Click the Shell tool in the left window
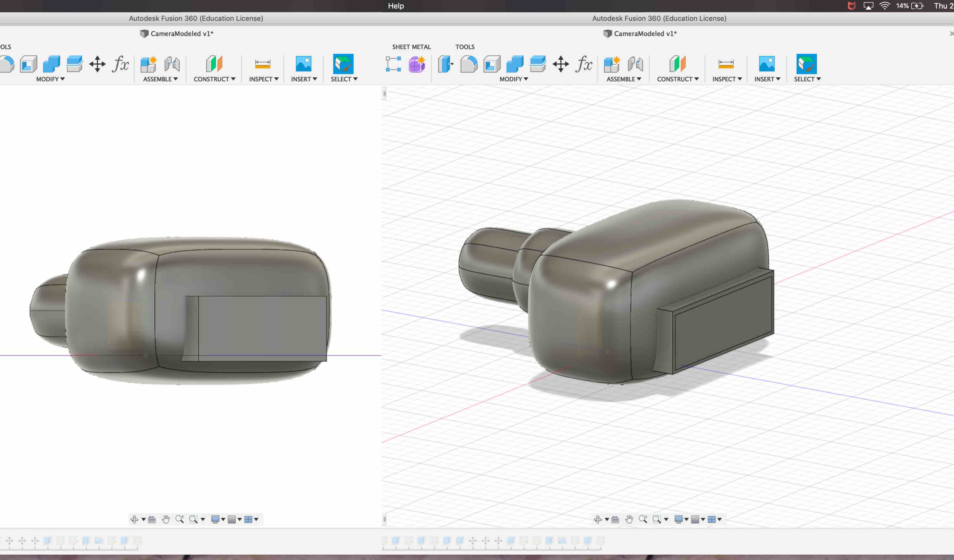This screenshot has width=954, height=560. (x=28, y=64)
